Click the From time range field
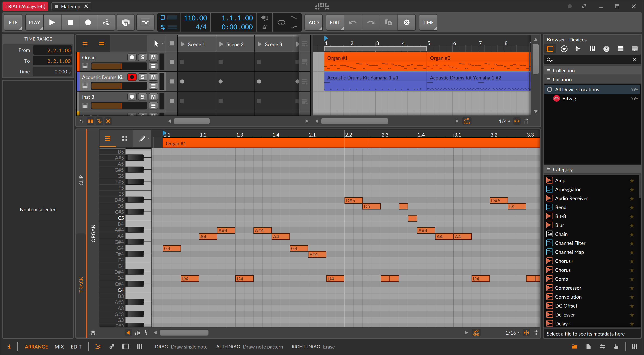 [x=52, y=50]
